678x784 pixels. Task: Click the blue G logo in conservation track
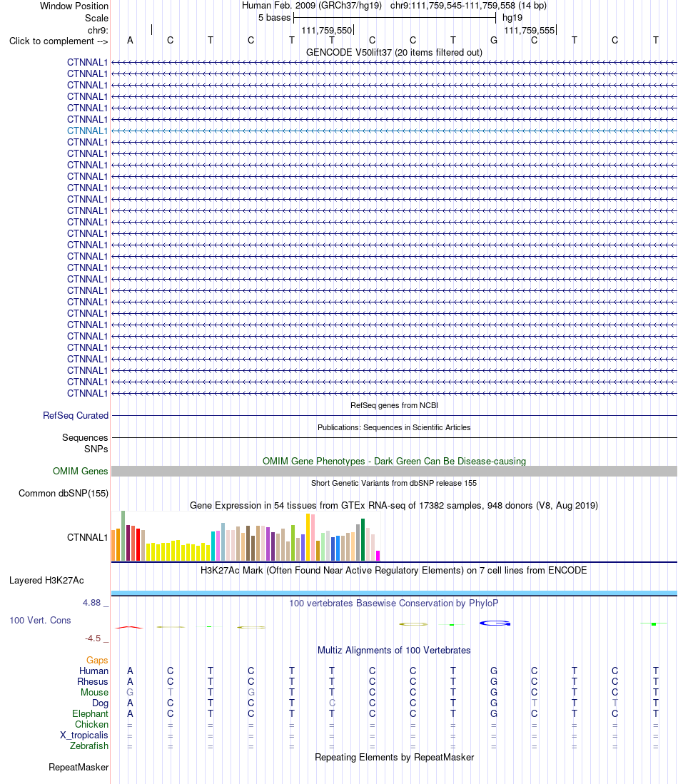(x=495, y=623)
